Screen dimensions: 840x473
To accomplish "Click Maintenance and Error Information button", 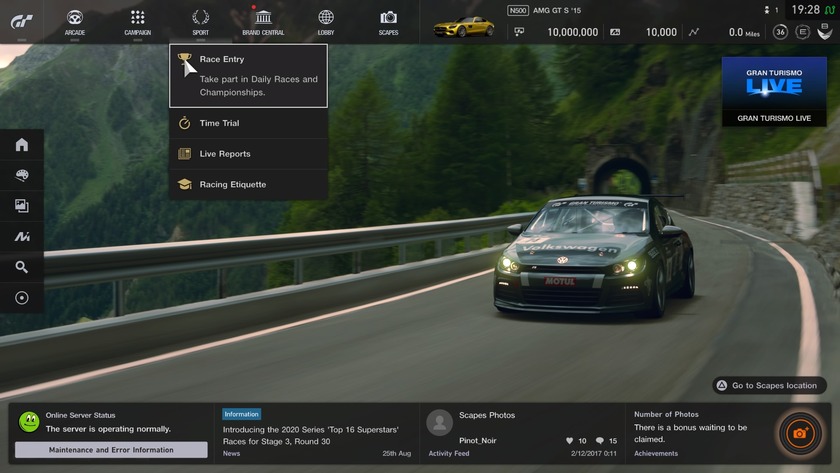I will pos(111,450).
